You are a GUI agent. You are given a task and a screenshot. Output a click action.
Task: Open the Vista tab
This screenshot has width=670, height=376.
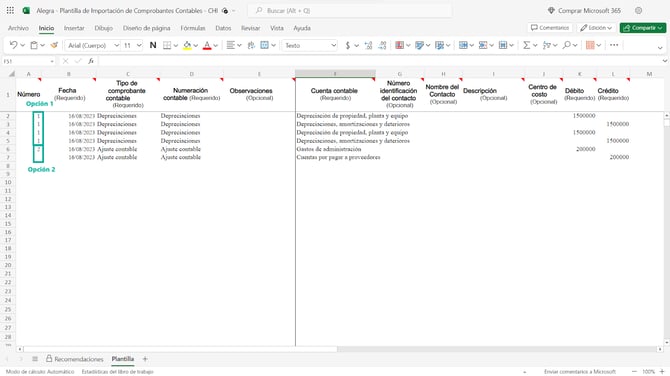[276, 28]
